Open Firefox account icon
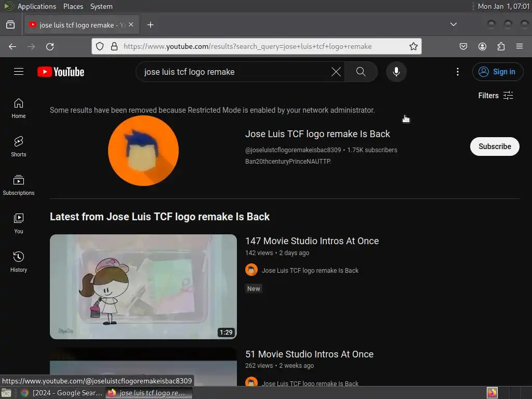532x399 pixels. point(482,46)
